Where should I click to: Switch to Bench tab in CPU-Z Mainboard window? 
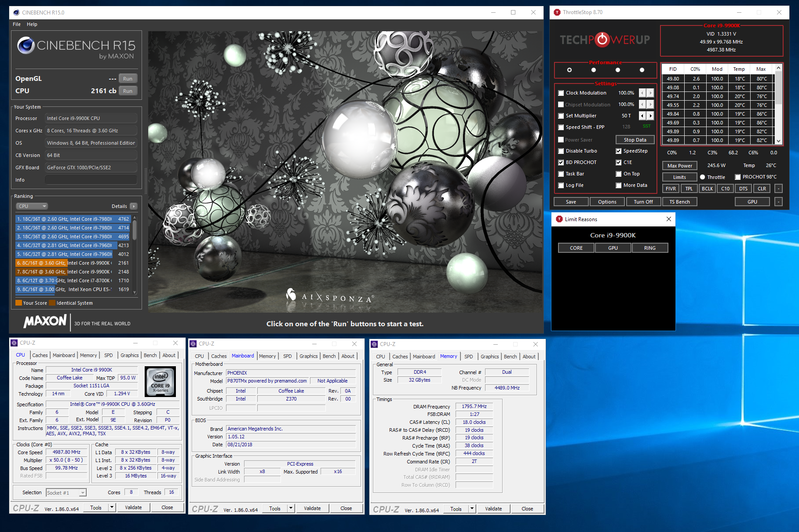(x=329, y=356)
